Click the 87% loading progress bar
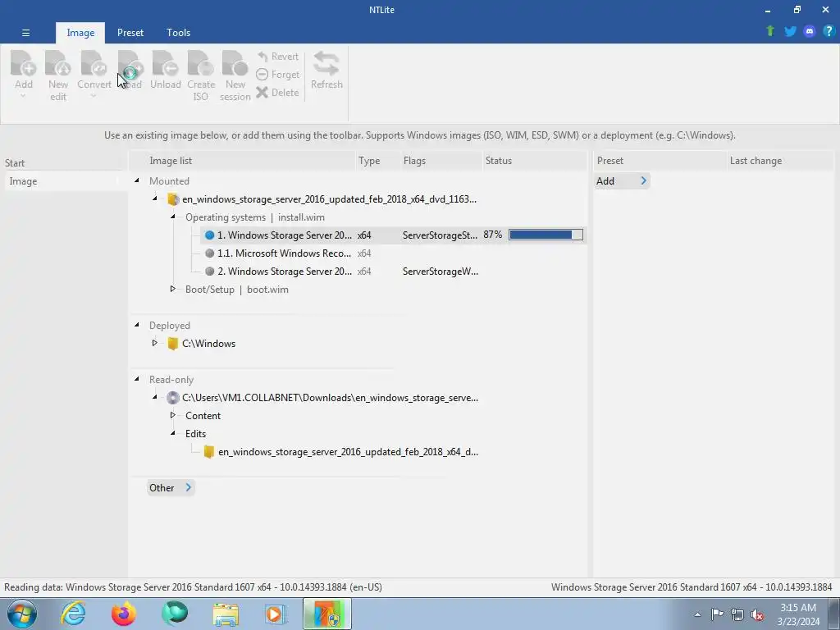The image size is (840, 630). click(x=546, y=235)
